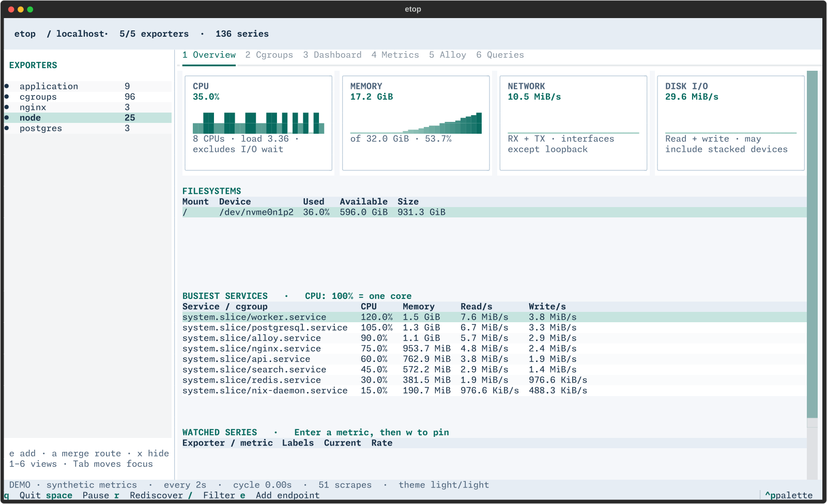827x504 pixels.
Task: Open the Dashboard tab
Action: [x=332, y=55]
